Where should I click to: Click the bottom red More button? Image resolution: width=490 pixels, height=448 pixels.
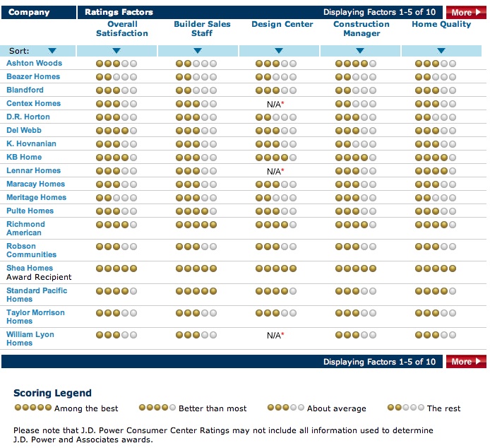pyautogui.click(x=466, y=362)
